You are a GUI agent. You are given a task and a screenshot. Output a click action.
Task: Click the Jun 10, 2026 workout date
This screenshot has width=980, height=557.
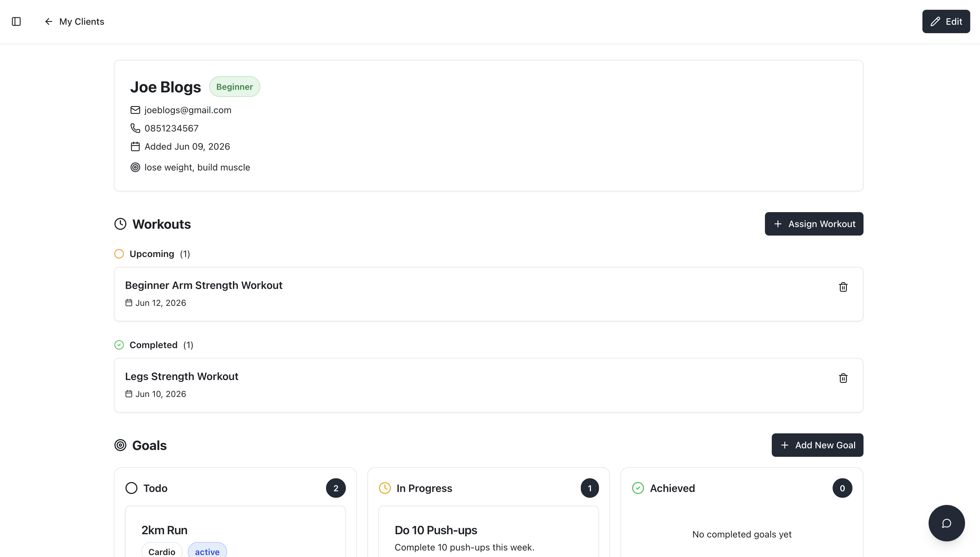pos(161,394)
